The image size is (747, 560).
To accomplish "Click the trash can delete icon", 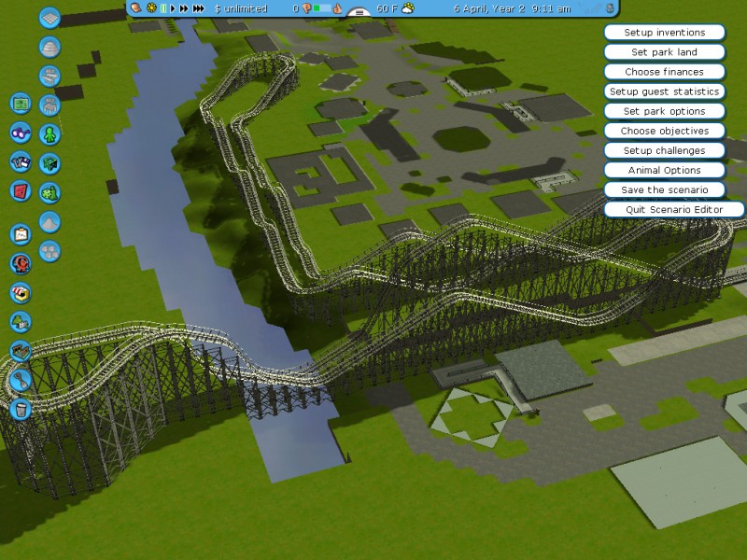I will [21, 409].
